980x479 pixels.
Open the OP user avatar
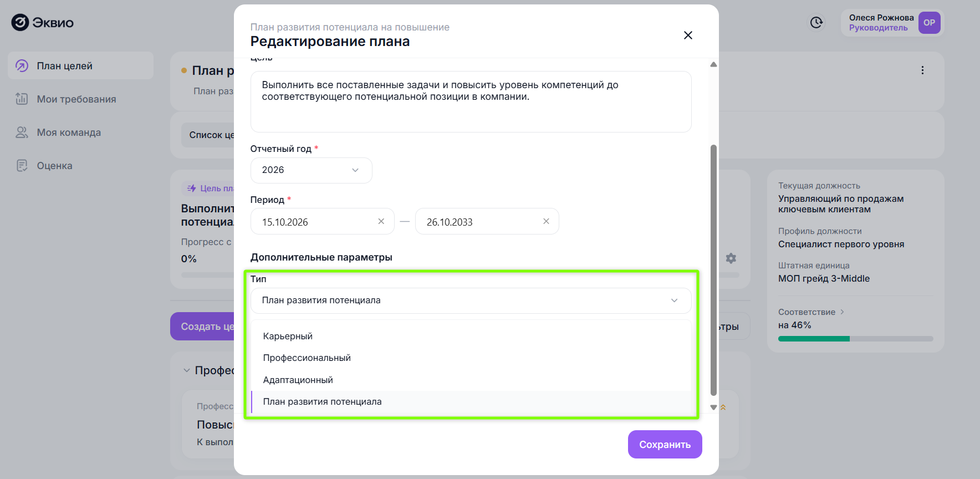point(929,23)
